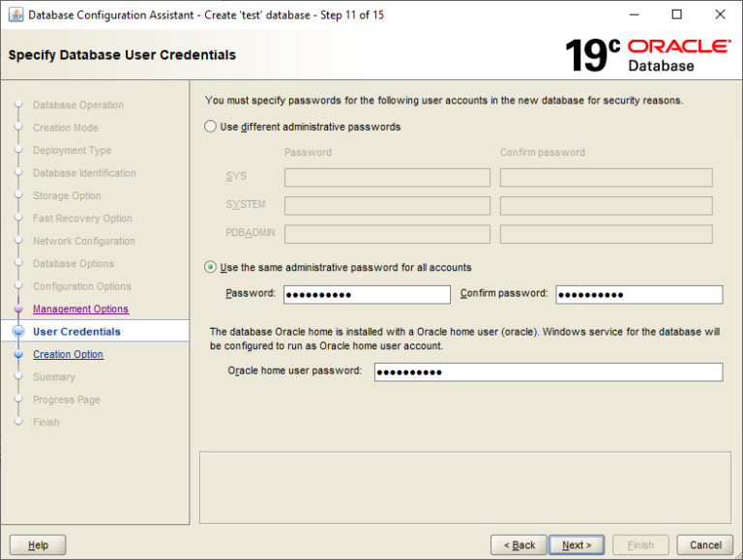Click the User Credentials step bullet
743x560 pixels.
18,332
